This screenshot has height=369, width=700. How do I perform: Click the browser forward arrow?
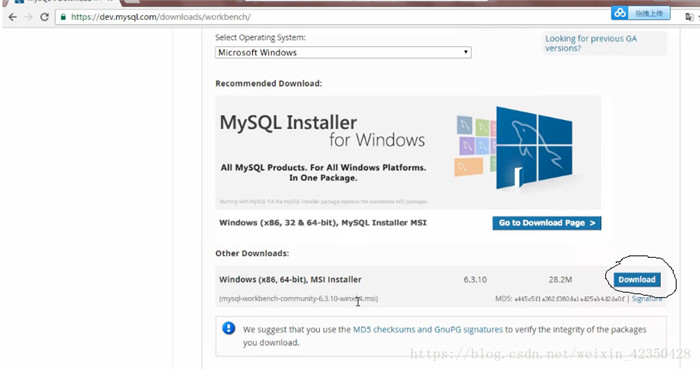tap(29, 17)
